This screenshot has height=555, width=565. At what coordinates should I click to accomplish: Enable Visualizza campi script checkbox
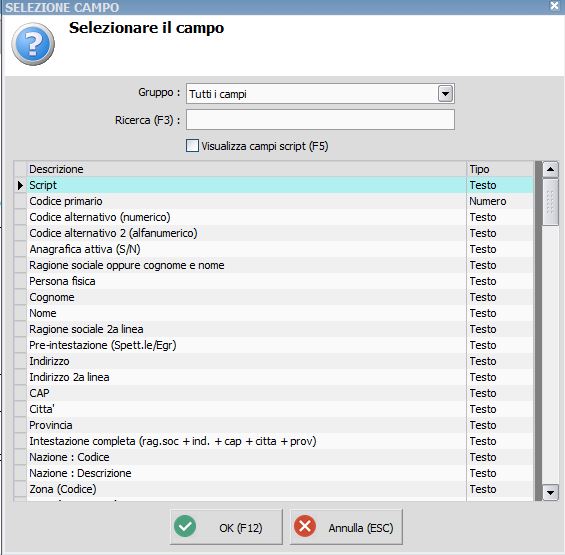click(x=192, y=146)
